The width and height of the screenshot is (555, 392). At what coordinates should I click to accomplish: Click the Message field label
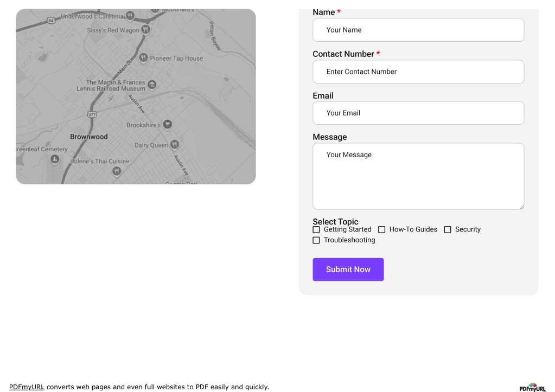pyautogui.click(x=329, y=137)
